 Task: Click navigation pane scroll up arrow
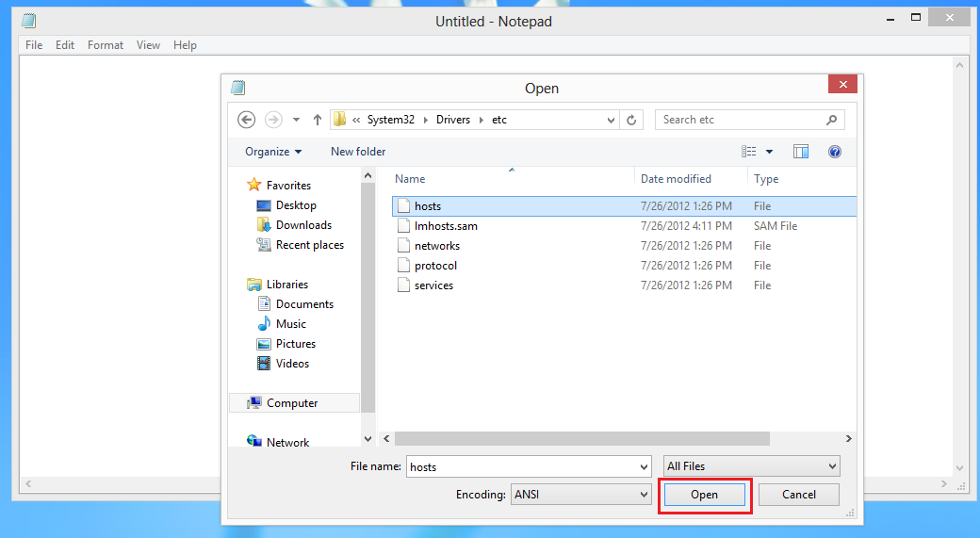click(x=367, y=175)
